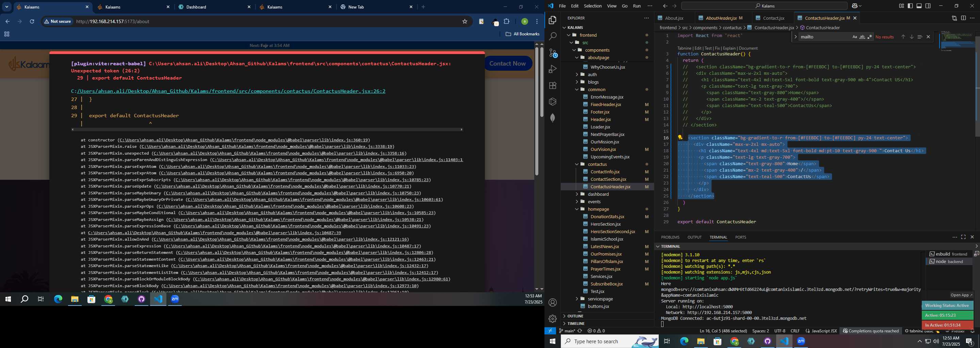Open the Explorer view in VS Code activity bar

[x=553, y=20]
